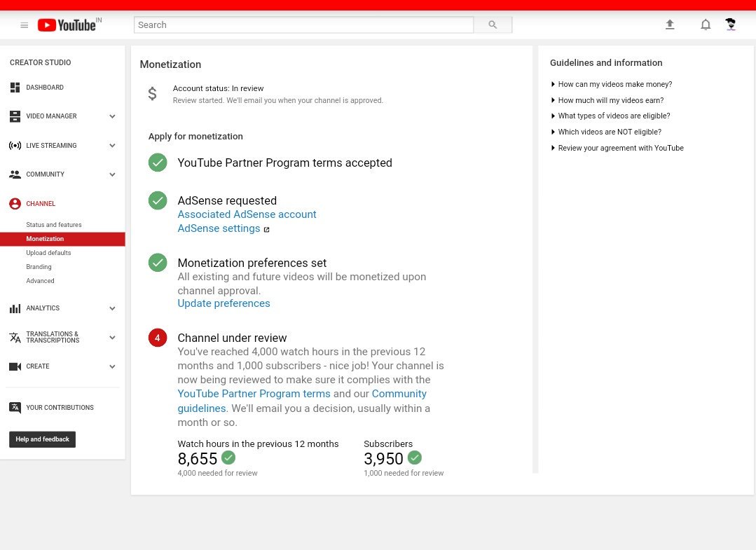This screenshot has width=756, height=550.
Task: Expand 'How much will my videos earn?'
Action: (607, 100)
